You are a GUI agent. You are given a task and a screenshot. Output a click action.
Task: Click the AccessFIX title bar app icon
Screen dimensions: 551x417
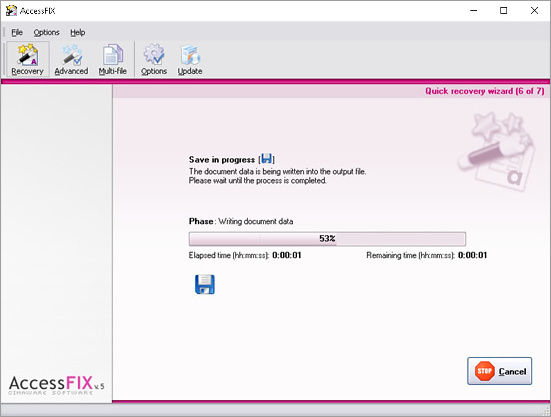(11, 11)
